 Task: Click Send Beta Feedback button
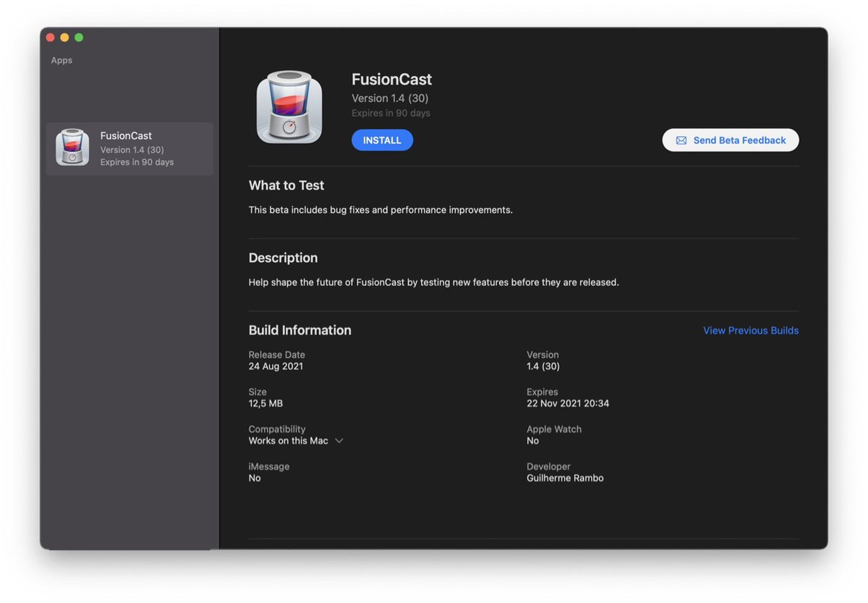click(x=731, y=140)
